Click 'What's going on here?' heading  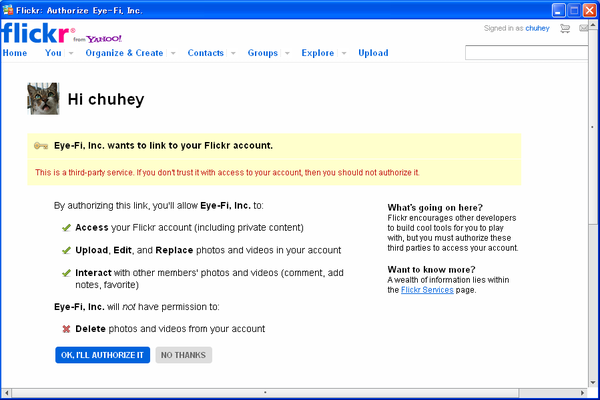coord(435,207)
